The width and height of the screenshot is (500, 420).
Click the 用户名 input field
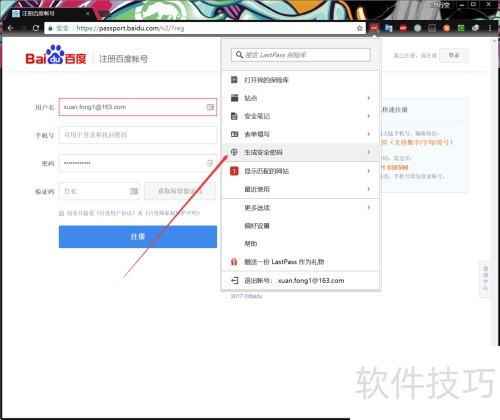click(x=138, y=107)
